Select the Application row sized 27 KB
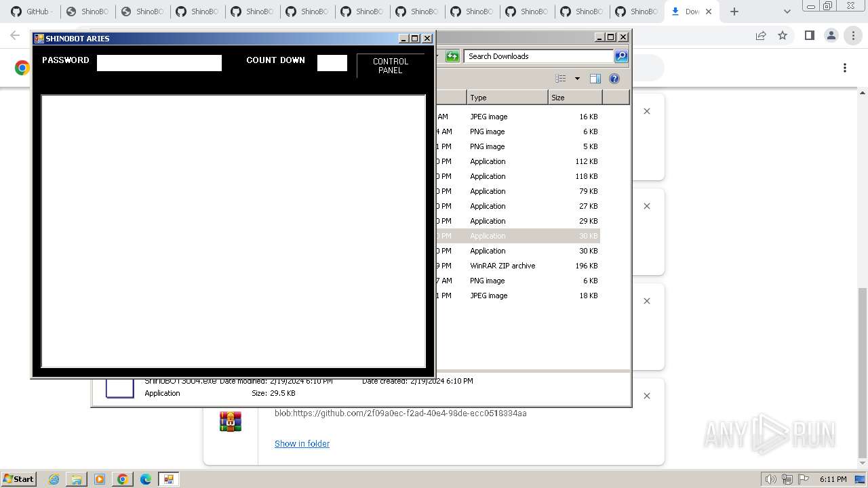This screenshot has width=868, height=488. 518,206
